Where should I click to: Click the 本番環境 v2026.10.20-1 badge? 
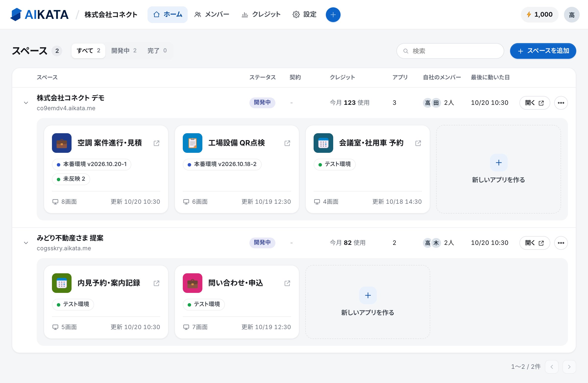[91, 164]
